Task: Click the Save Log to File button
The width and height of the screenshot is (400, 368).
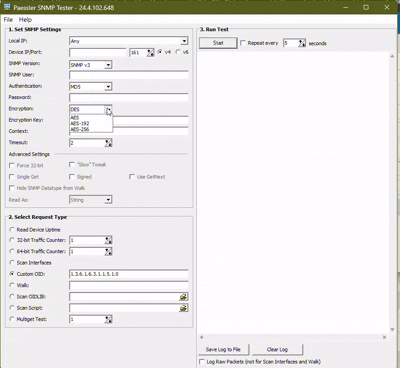Action: coord(223,350)
